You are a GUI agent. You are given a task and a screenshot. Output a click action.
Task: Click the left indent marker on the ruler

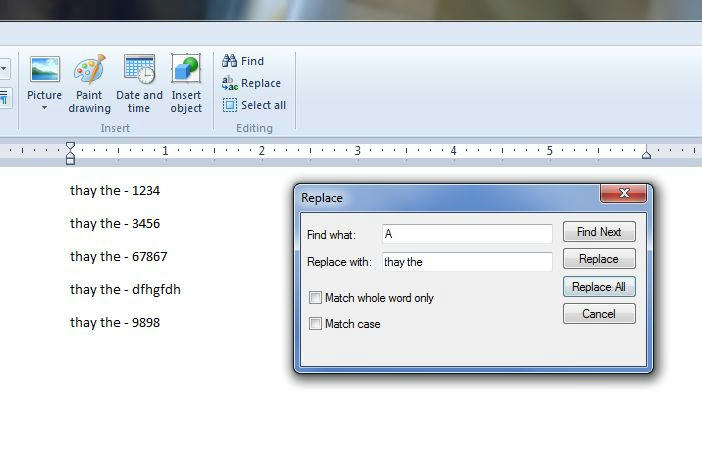pos(70,153)
